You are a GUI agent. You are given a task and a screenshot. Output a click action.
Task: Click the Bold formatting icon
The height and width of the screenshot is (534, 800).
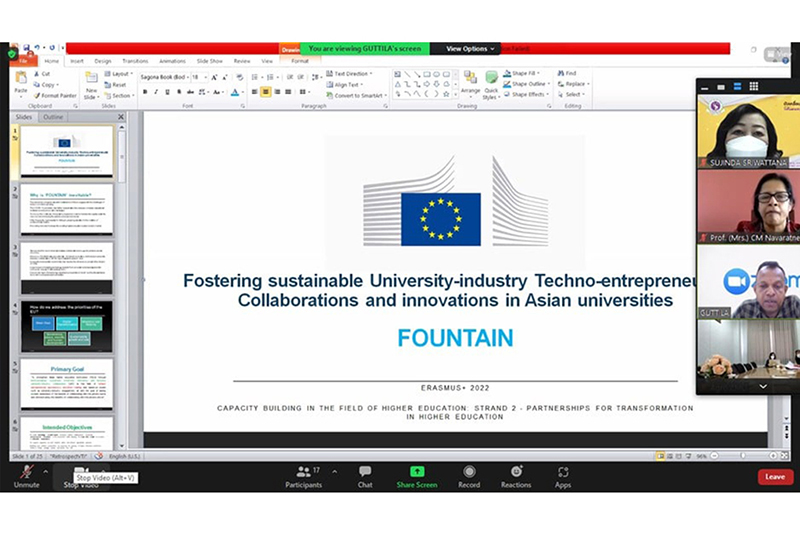tap(145, 92)
